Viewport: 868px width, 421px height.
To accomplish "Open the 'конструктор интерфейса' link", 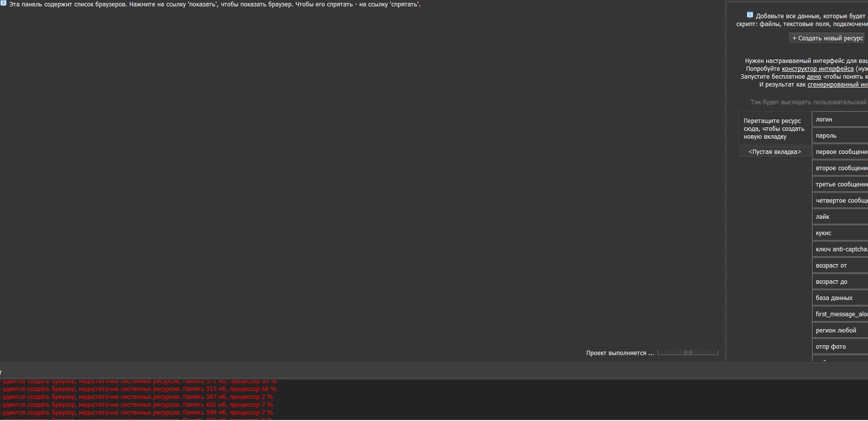I will click(x=817, y=69).
